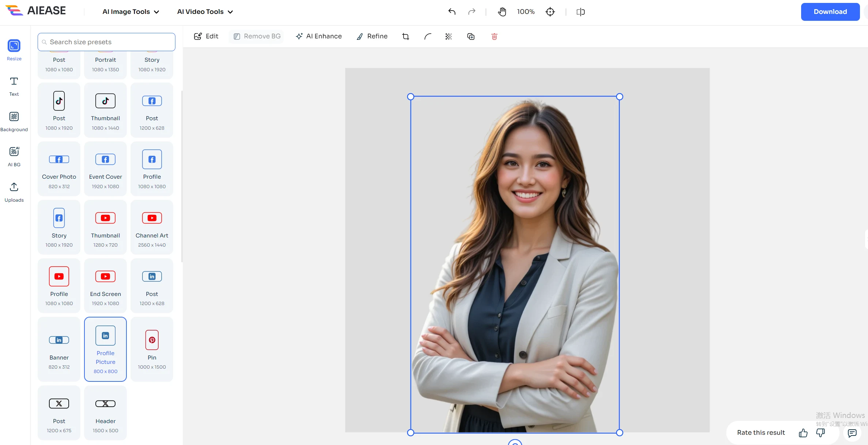Image resolution: width=868 pixels, height=445 pixels.
Task: Give the result a thumbs up
Action: [x=803, y=433]
